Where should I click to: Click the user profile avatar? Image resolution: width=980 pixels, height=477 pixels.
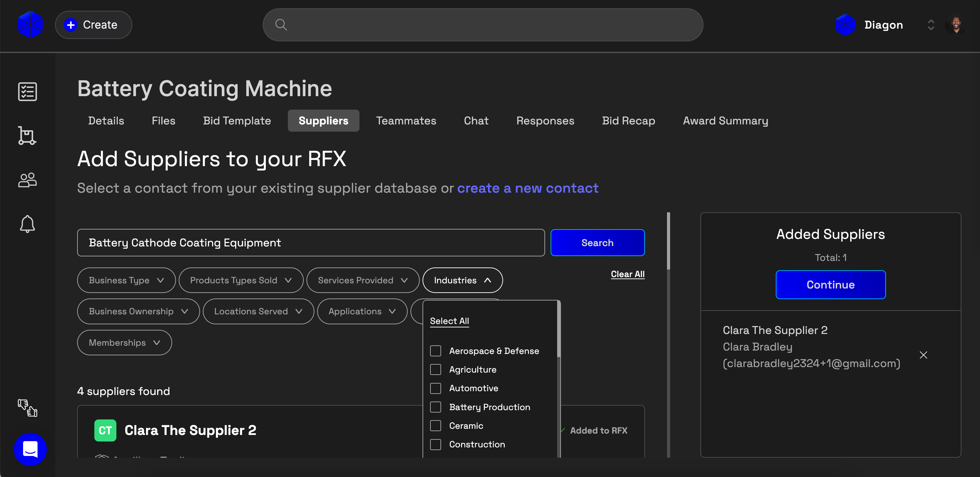955,25
